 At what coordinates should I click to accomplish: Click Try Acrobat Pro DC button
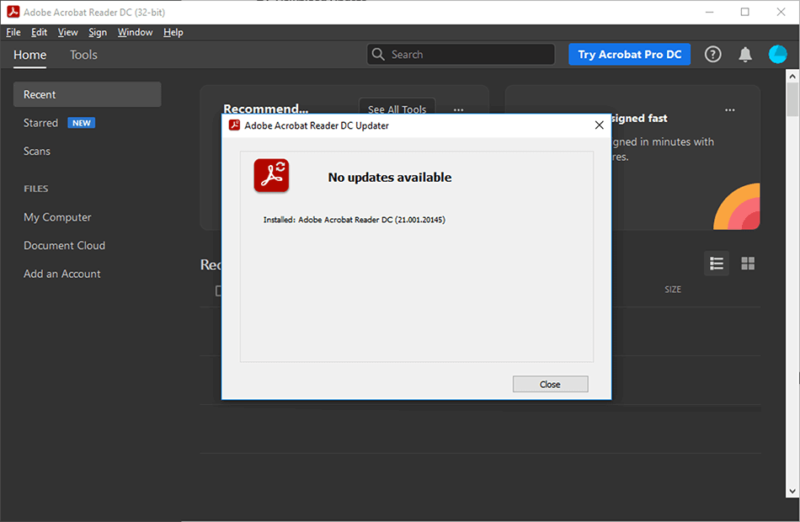(630, 54)
